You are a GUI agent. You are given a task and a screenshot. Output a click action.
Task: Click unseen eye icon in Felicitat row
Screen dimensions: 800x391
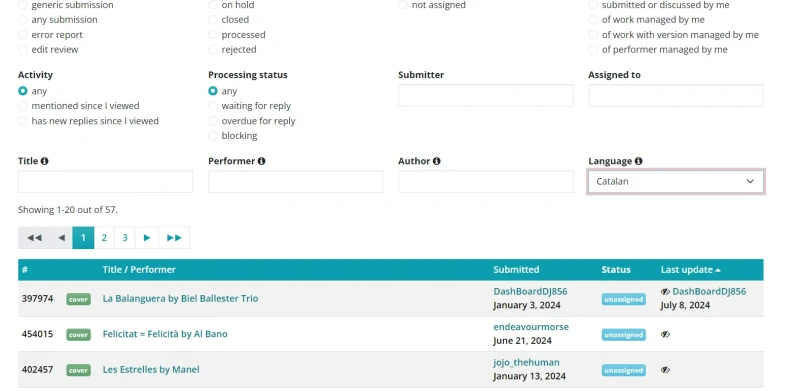click(665, 334)
